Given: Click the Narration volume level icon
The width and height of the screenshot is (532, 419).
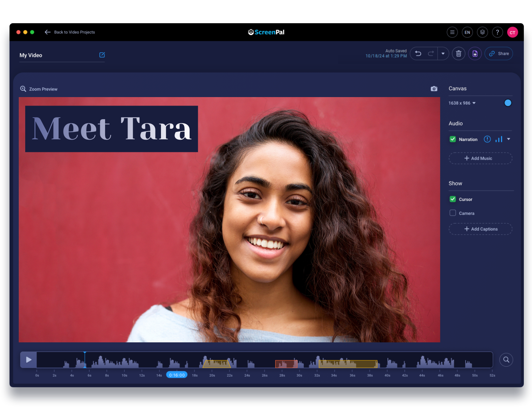Looking at the screenshot, I should [x=498, y=139].
